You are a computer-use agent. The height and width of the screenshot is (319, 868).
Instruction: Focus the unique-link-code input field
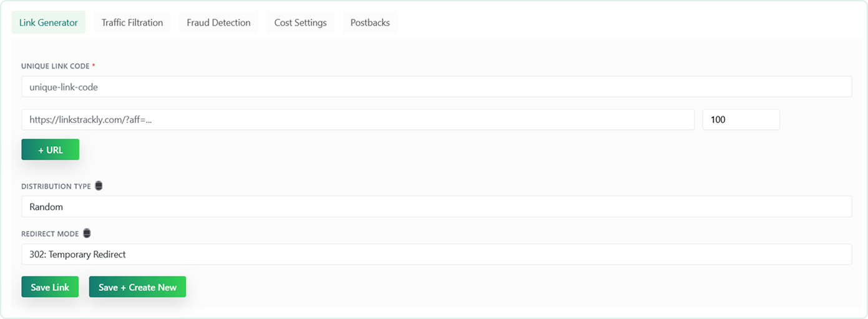click(x=436, y=87)
